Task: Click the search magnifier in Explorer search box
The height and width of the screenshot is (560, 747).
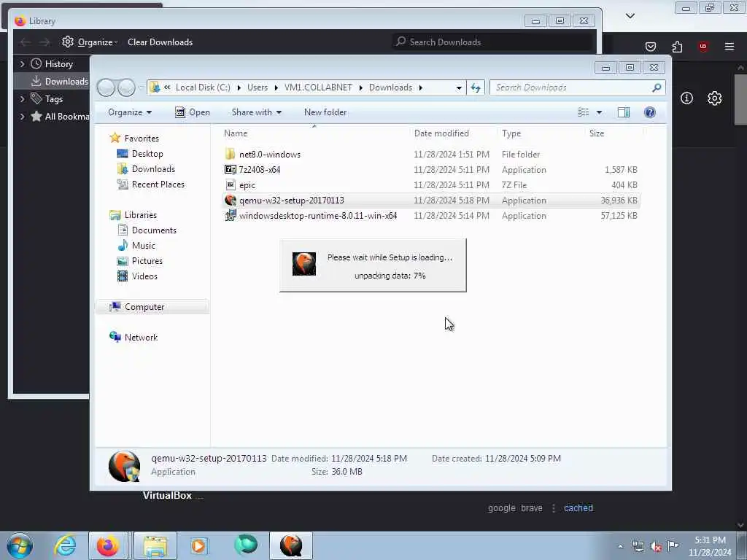Action: 657,87
